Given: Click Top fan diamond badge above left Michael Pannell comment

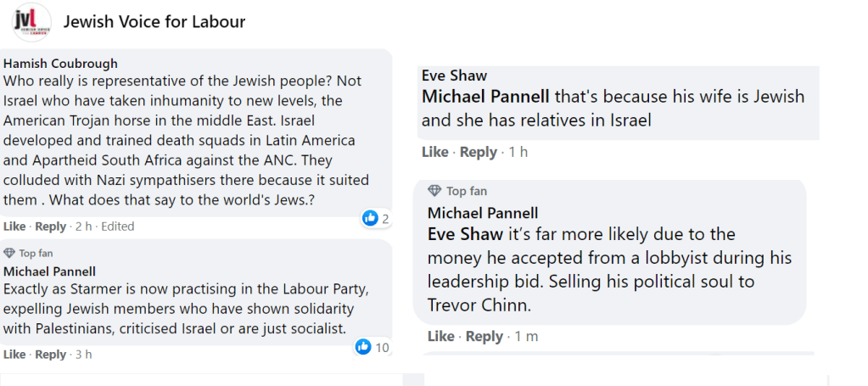Looking at the screenshot, I should point(9,254).
